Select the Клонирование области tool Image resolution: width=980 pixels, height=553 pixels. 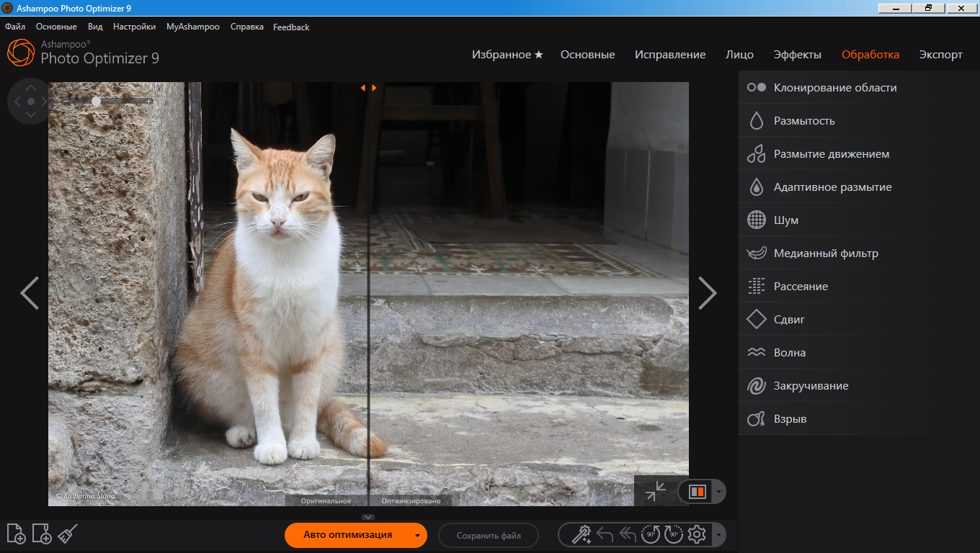(x=834, y=88)
